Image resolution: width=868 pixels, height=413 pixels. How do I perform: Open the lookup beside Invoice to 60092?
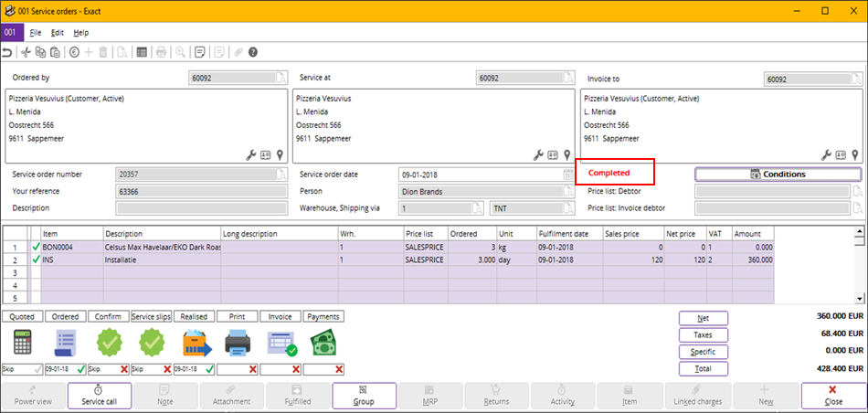click(x=856, y=79)
